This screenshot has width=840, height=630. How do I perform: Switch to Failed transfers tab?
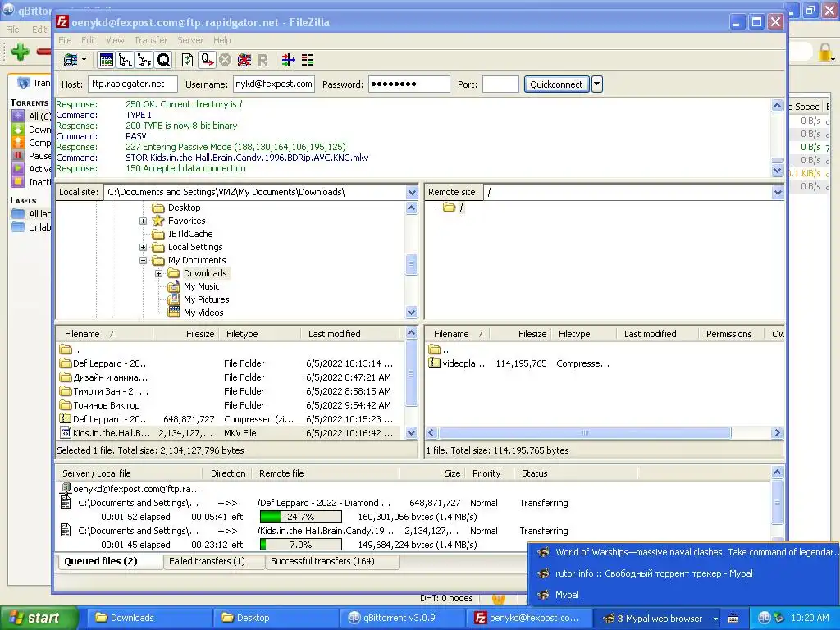[213, 561]
